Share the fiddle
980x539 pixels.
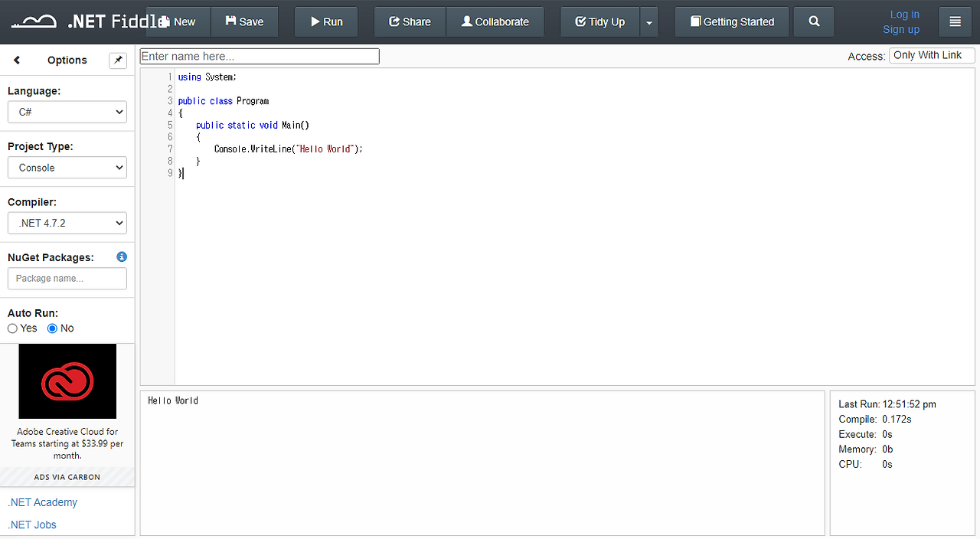tap(409, 21)
